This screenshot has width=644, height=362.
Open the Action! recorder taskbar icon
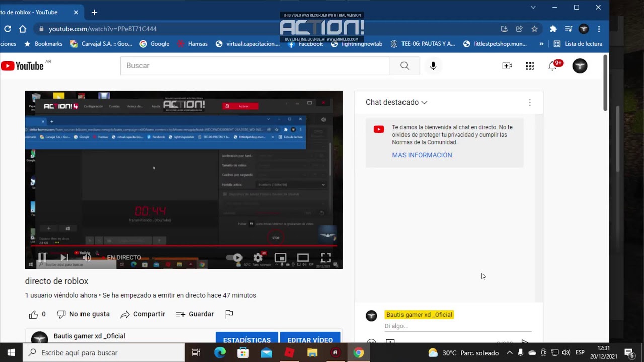pyautogui.click(x=335, y=353)
